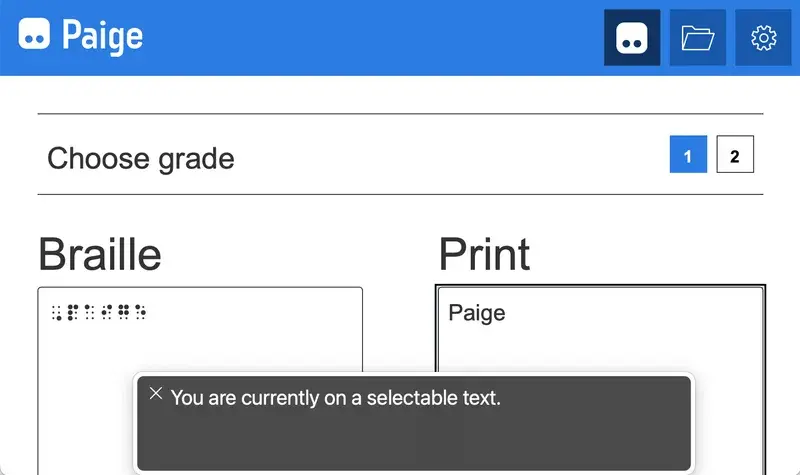The height and width of the screenshot is (475, 800).
Task: Dismiss the selectable text notification
Action: pos(155,394)
